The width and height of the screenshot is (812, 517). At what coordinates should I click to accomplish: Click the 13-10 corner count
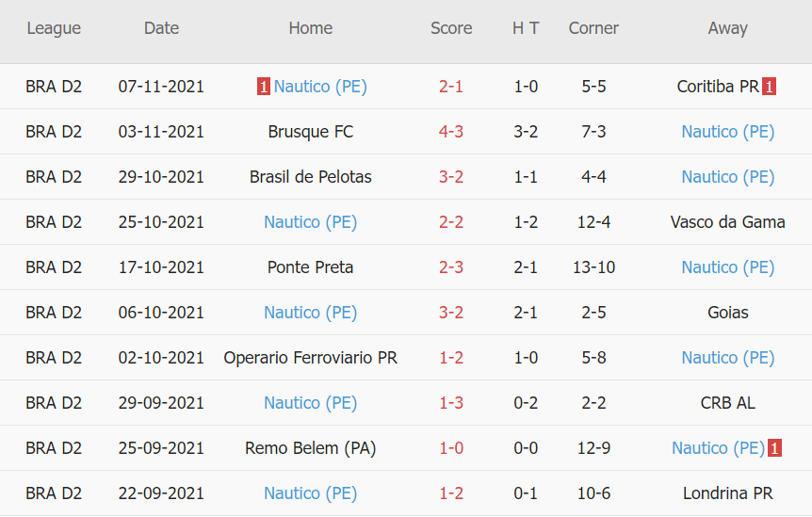click(593, 267)
